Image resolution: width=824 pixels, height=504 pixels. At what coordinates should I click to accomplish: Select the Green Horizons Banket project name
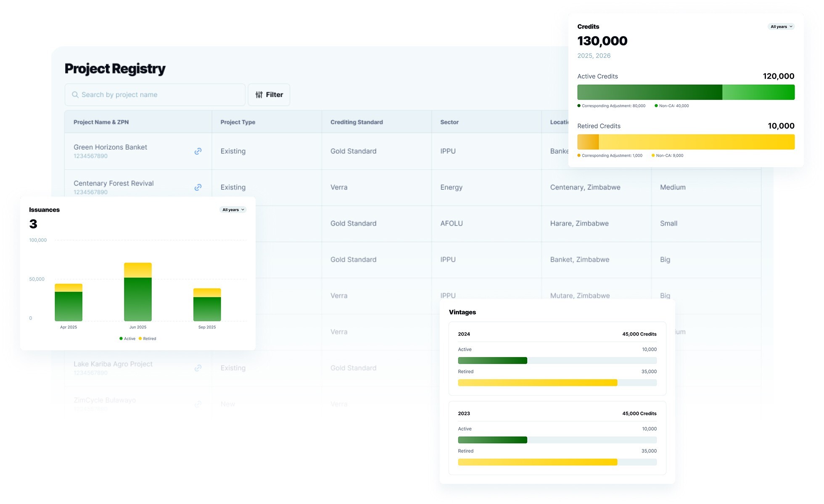pyautogui.click(x=110, y=147)
